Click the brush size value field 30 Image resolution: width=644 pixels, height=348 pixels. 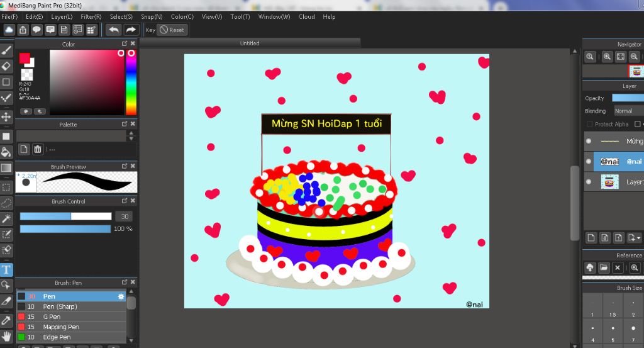pos(125,216)
